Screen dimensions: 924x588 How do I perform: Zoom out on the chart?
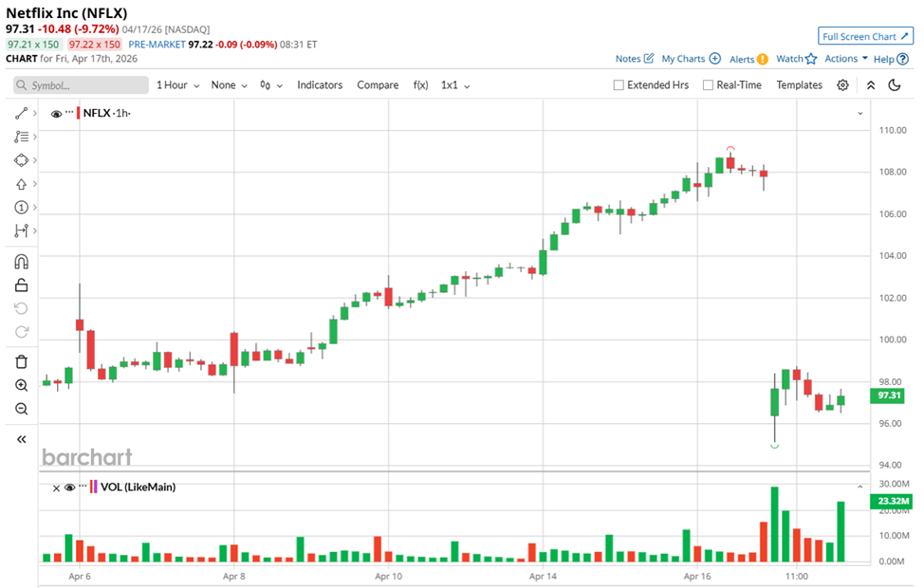(x=21, y=409)
